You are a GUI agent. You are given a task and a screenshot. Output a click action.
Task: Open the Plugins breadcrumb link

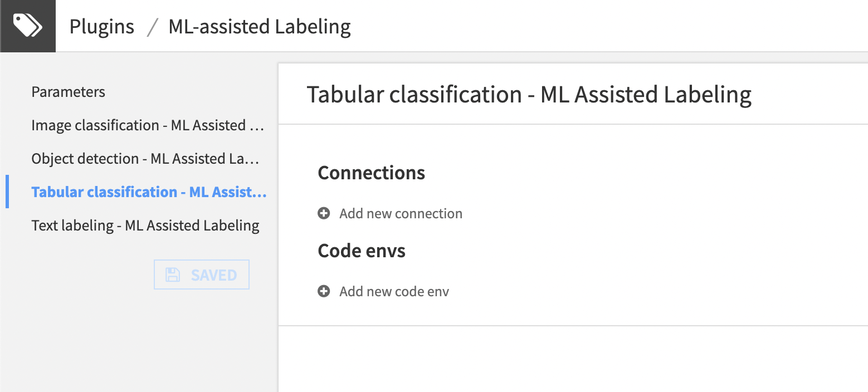101,26
